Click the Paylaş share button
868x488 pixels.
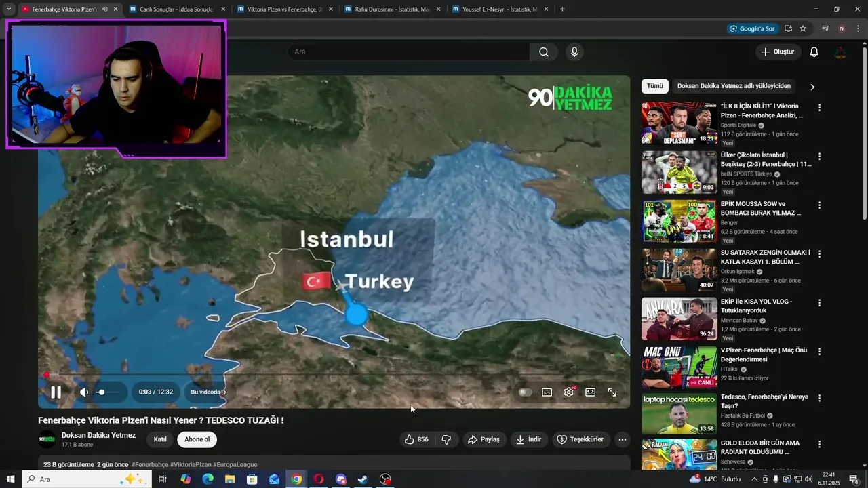click(484, 439)
